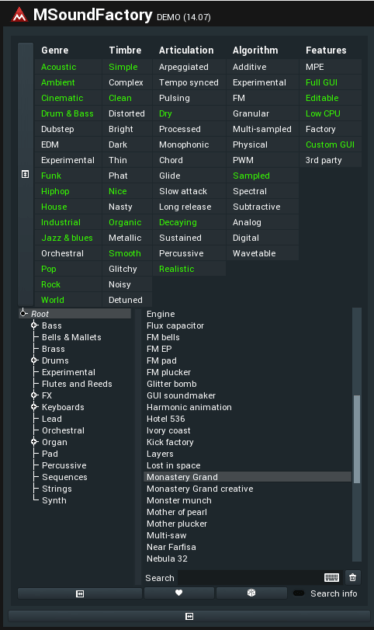Click the trash icon to clear search
Screen dimensions: 374x630
(353, 578)
